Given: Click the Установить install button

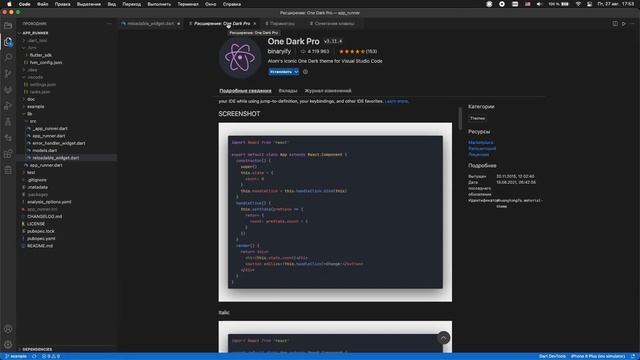Looking at the screenshot, I should (x=281, y=72).
